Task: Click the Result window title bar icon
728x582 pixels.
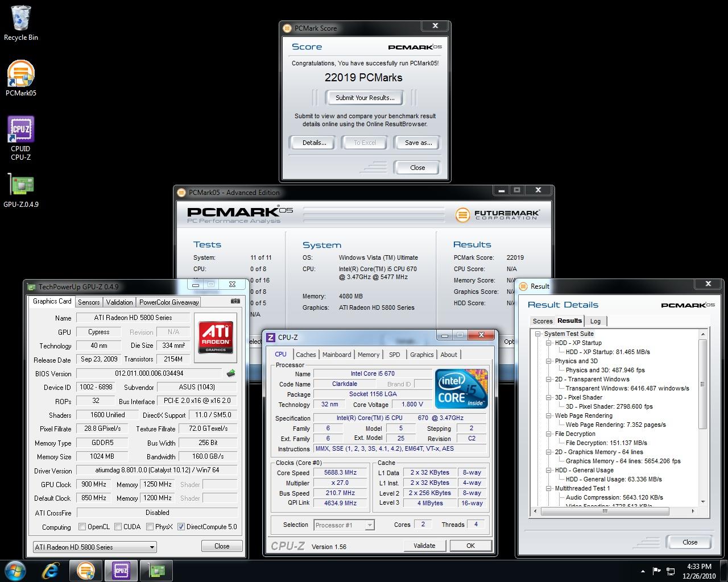Action: coord(524,286)
